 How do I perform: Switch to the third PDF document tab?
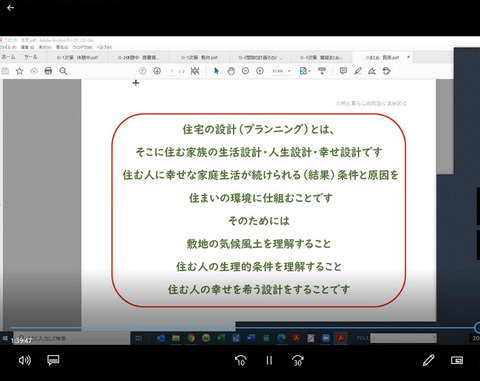[199, 57]
